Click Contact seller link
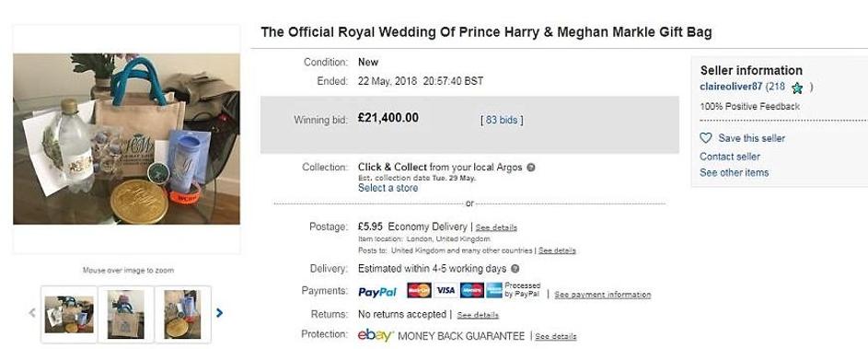This screenshot has width=868, height=349. [730, 157]
